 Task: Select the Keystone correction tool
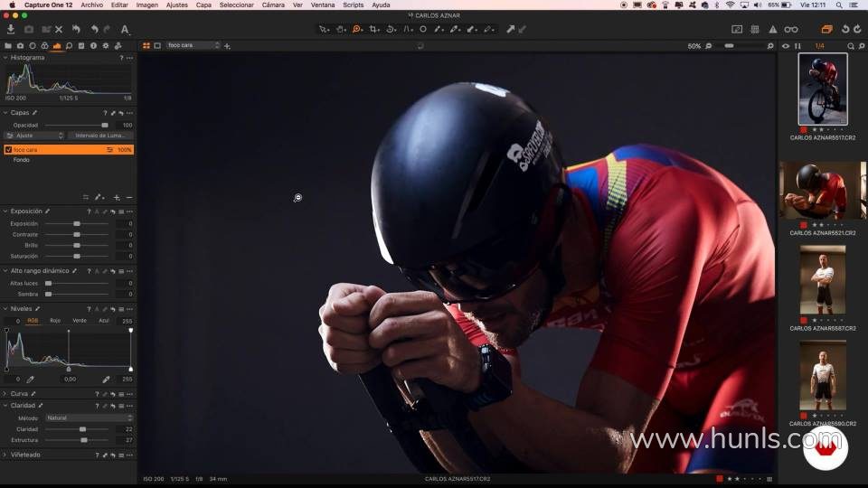[408, 29]
